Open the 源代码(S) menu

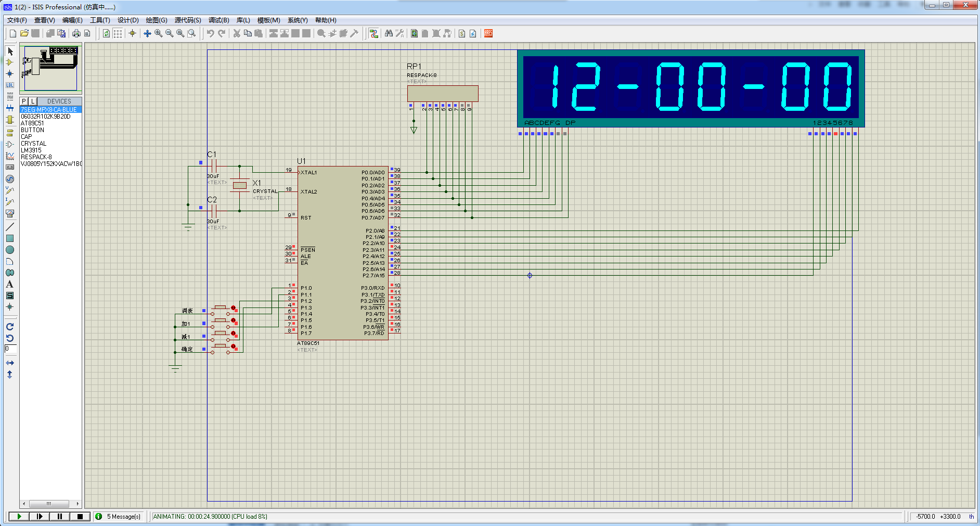coord(188,20)
